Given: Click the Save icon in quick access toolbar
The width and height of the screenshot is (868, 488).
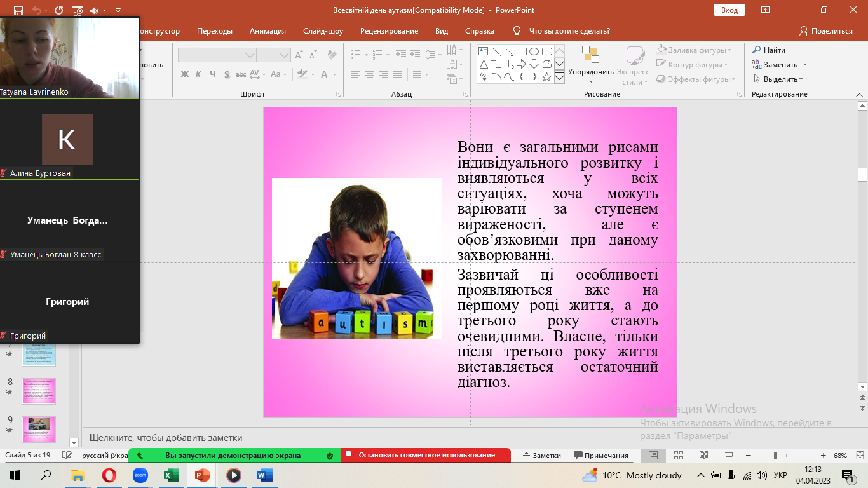Looking at the screenshot, I should point(18,10).
